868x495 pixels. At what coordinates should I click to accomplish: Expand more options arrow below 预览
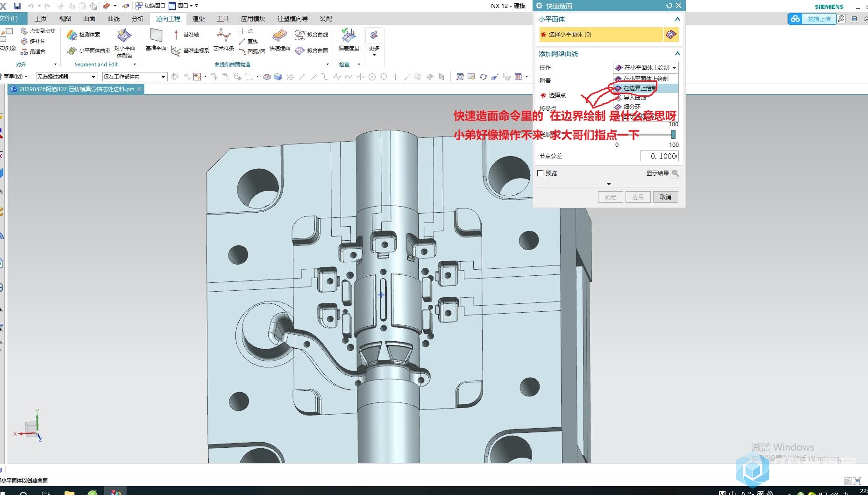609,184
